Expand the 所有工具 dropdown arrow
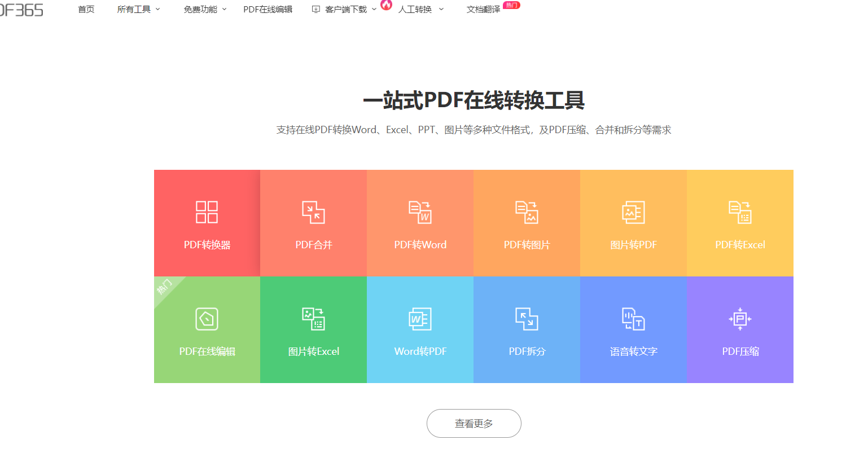Viewport: 868px width, 466px height. (157, 10)
